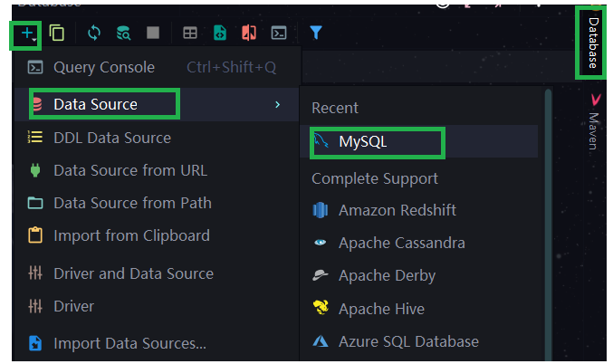
Task: Select Apache Derby data source
Action: [419, 275]
